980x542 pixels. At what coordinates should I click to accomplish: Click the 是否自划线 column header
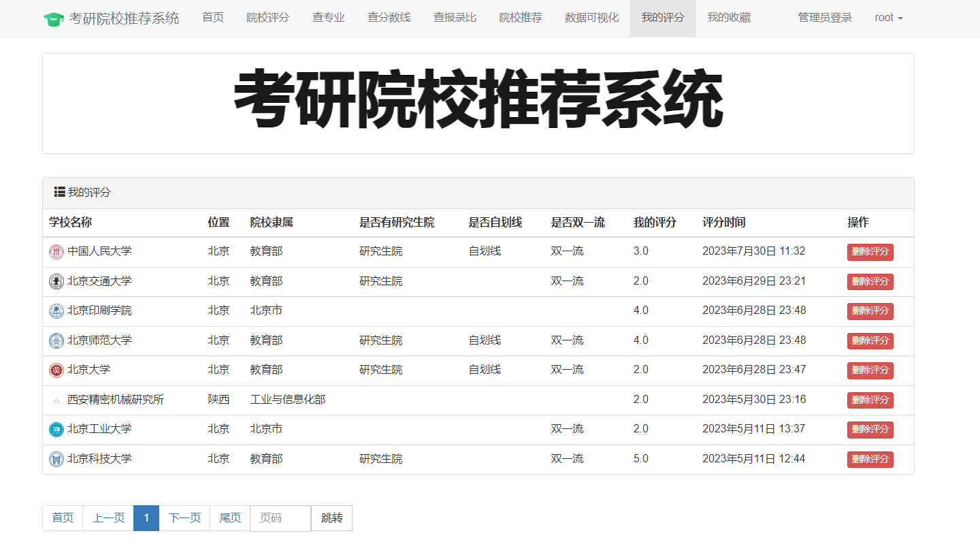click(x=495, y=223)
